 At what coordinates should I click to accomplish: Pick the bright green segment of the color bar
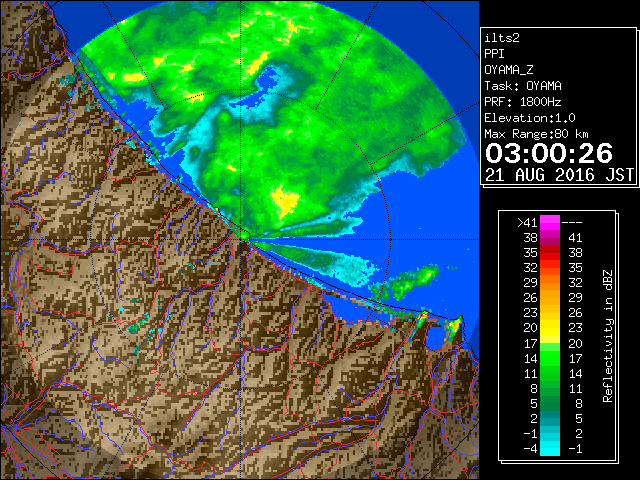point(549,358)
